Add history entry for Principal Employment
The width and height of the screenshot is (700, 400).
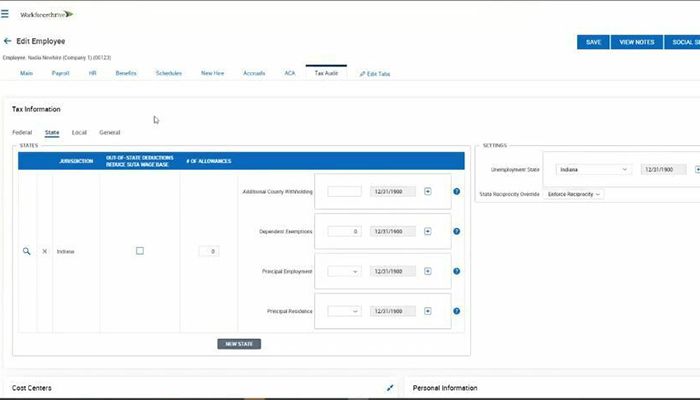pos(428,271)
